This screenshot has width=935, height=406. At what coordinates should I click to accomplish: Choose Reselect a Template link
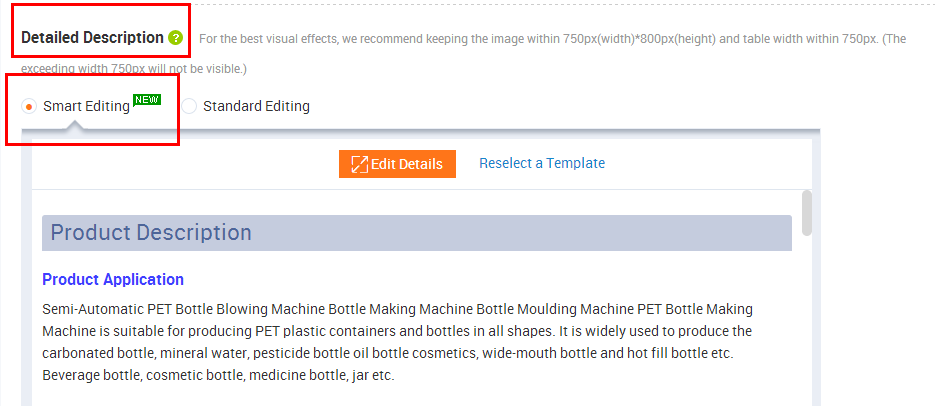pyautogui.click(x=542, y=163)
